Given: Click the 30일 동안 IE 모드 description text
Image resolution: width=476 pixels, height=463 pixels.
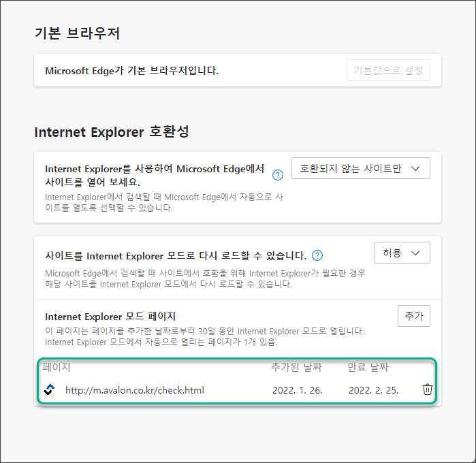Looking at the screenshot, I should click(205, 337).
